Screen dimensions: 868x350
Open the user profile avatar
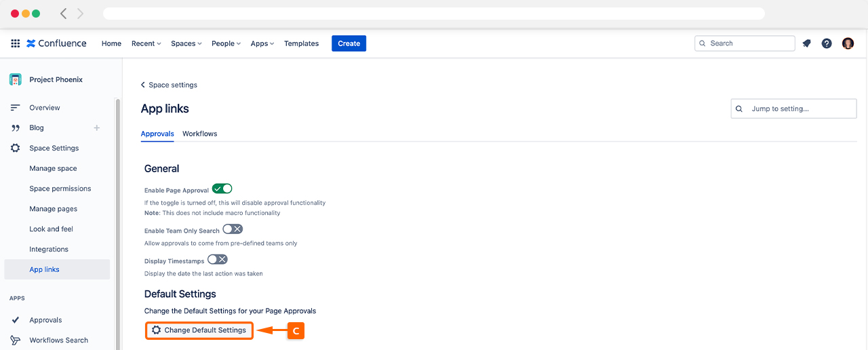tap(848, 43)
